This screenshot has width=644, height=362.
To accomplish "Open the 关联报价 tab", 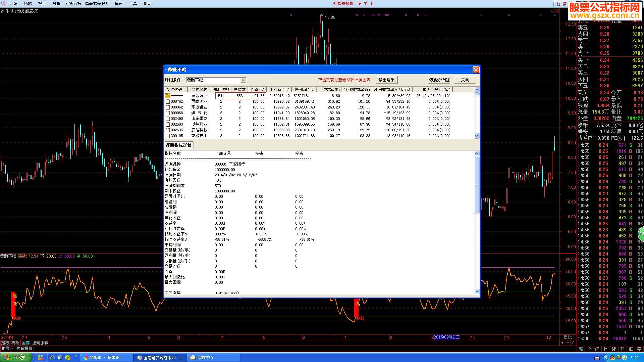I will coord(24,349).
